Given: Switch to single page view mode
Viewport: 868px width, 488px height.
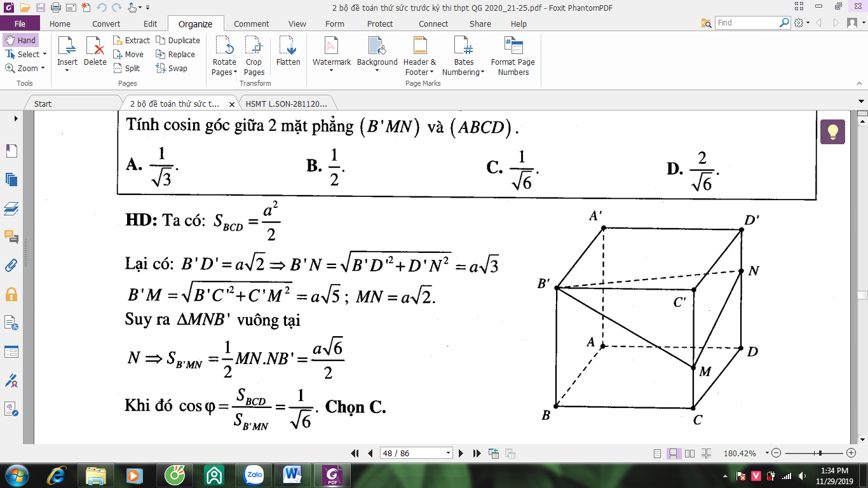Looking at the screenshot, I should click(658, 453).
